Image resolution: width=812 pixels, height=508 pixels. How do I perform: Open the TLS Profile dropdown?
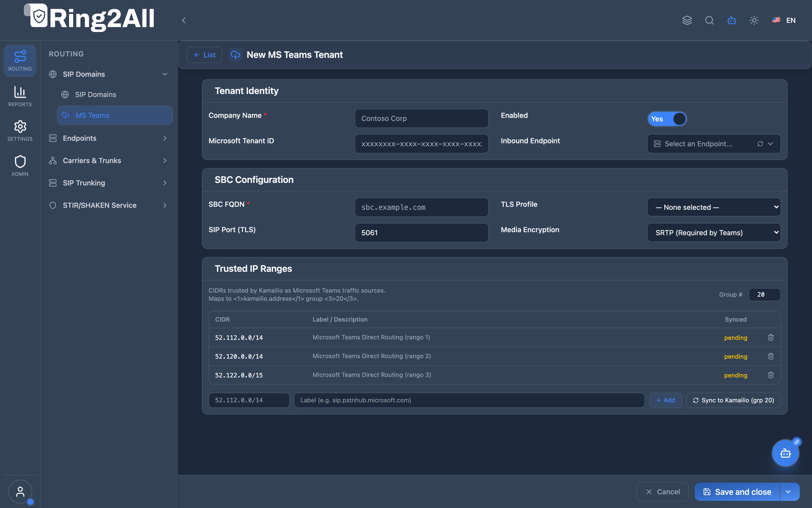(714, 207)
